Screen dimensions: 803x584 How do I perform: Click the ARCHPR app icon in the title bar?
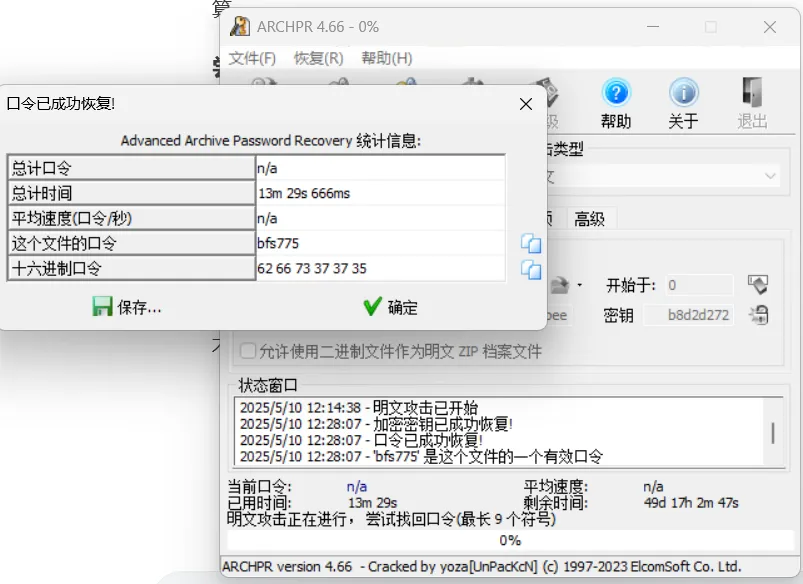click(x=240, y=27)
